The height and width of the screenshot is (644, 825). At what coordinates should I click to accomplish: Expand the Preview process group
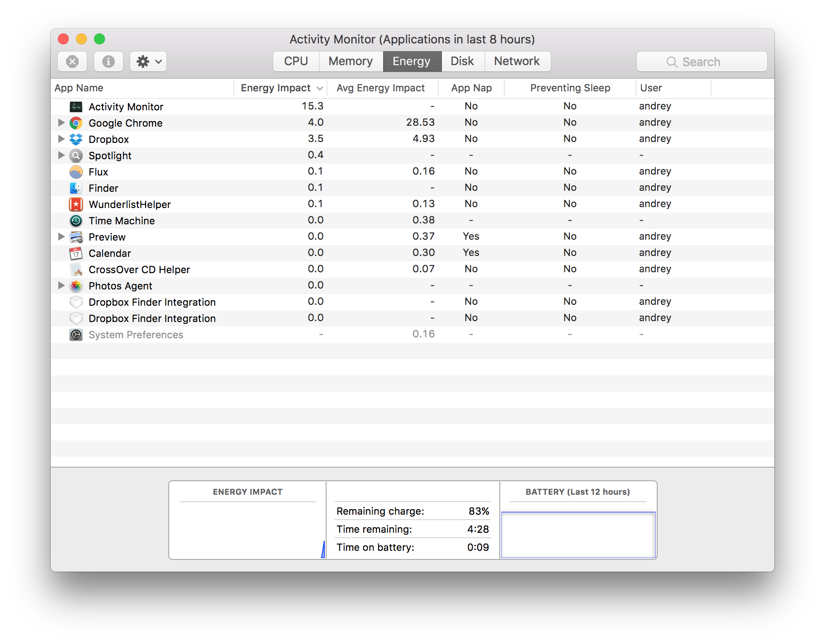point(61,237)
